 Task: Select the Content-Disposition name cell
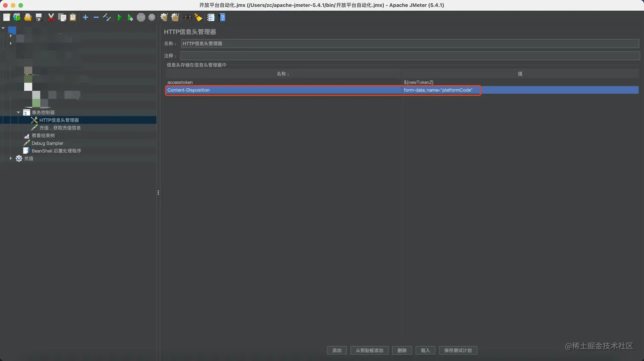click(x=283, y=90)
